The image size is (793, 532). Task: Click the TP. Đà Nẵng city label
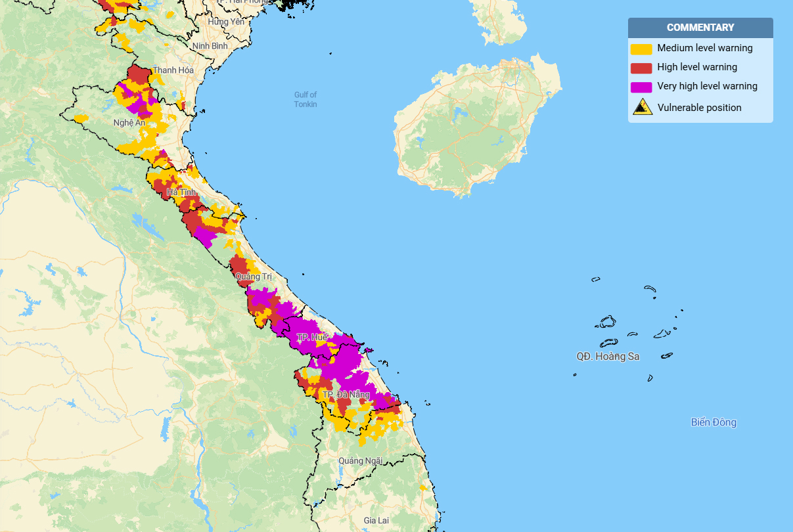pos(346,395)
